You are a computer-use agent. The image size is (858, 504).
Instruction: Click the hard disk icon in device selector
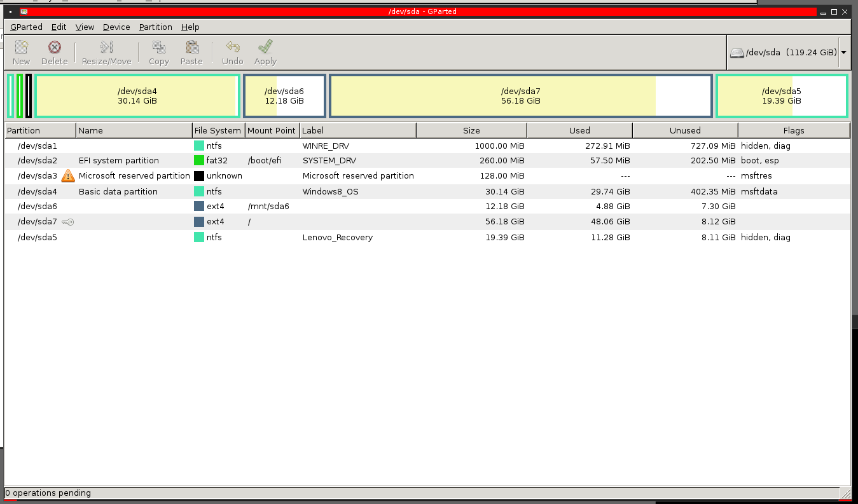click(737, 53)
